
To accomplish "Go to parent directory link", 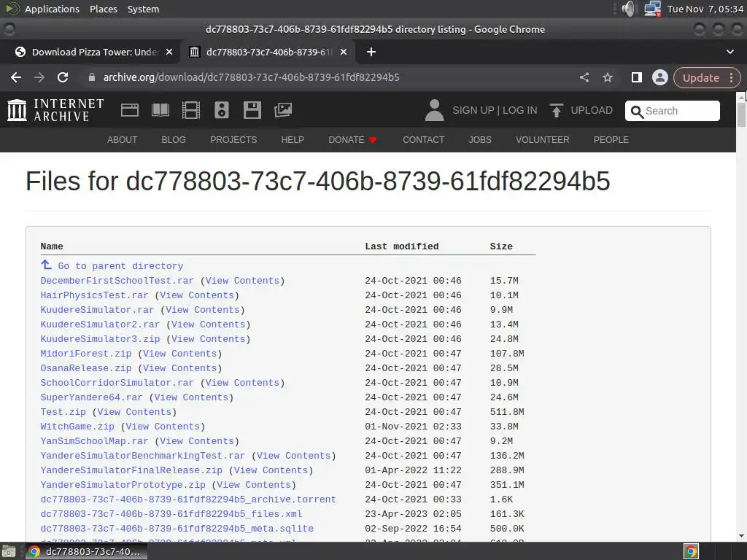I will [x=120, y=266].
